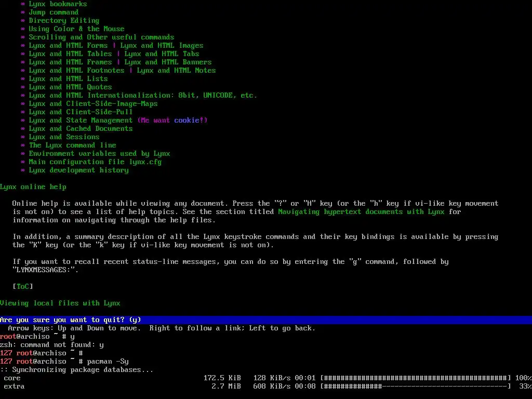Open the Lynx bookmarks link
This screenshot has height=399, width=532.
point(58,4)
